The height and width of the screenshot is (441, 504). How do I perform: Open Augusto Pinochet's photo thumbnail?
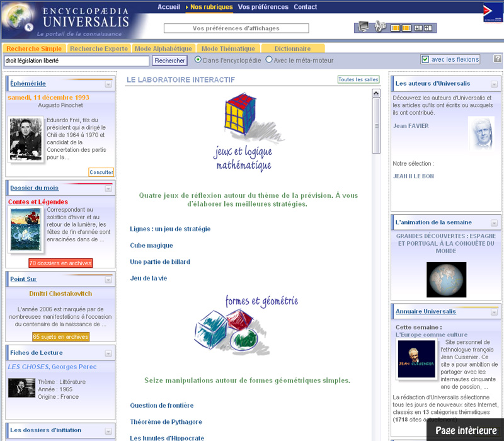coord(26,139)
